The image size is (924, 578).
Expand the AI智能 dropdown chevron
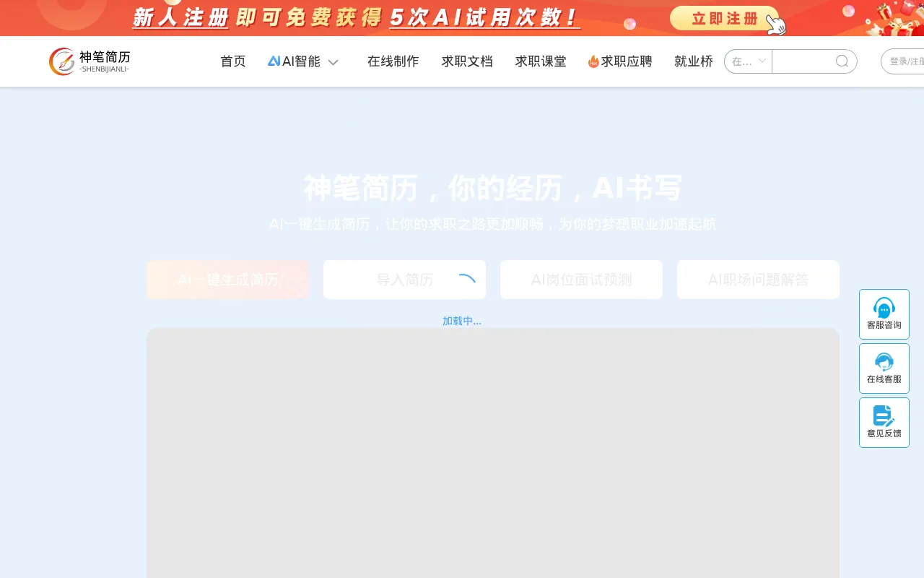click(x=333, y=62)
